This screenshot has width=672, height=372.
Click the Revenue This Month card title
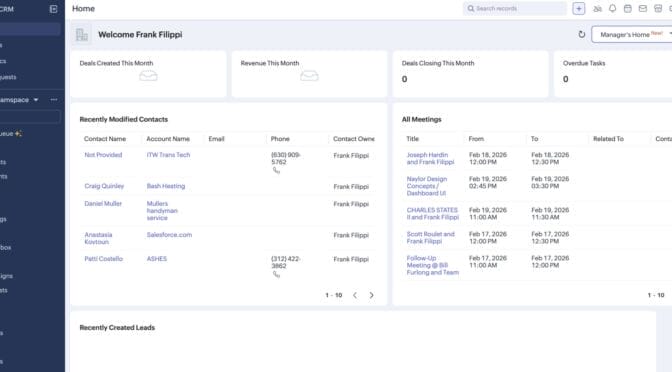pyautogui.click(x=270, y=63)
